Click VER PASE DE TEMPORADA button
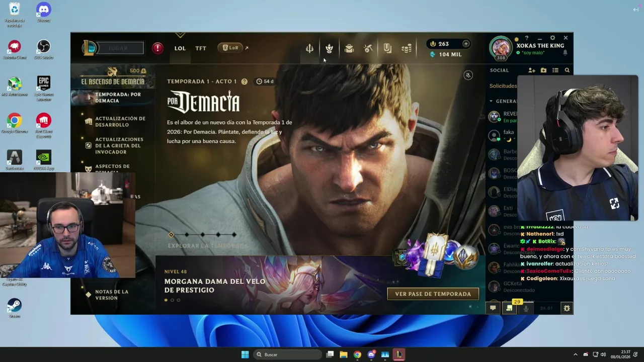The image size is (644, 362). (433, 294)
